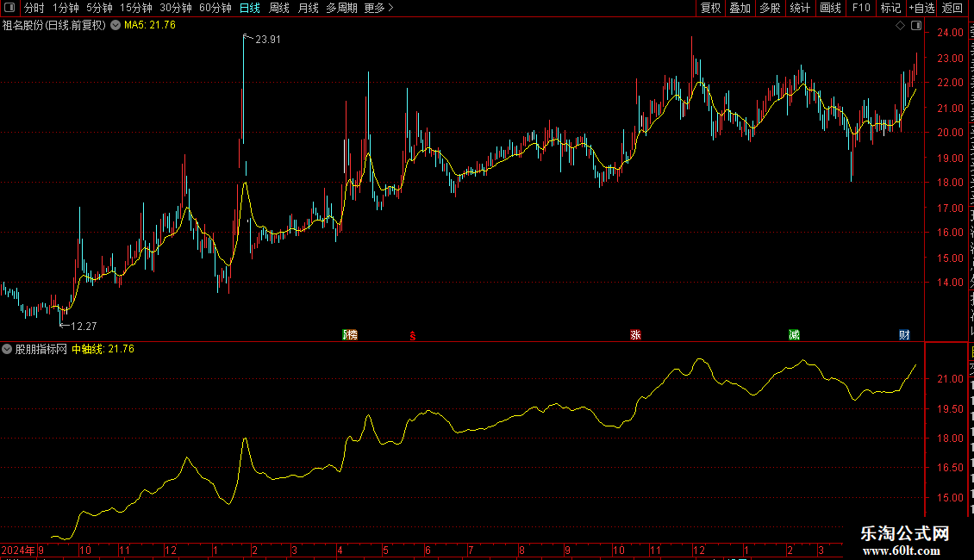The image size is (974, 560).
Task: Toggle the right panel icon beside the diamond
Action: [x=916, y=26]
